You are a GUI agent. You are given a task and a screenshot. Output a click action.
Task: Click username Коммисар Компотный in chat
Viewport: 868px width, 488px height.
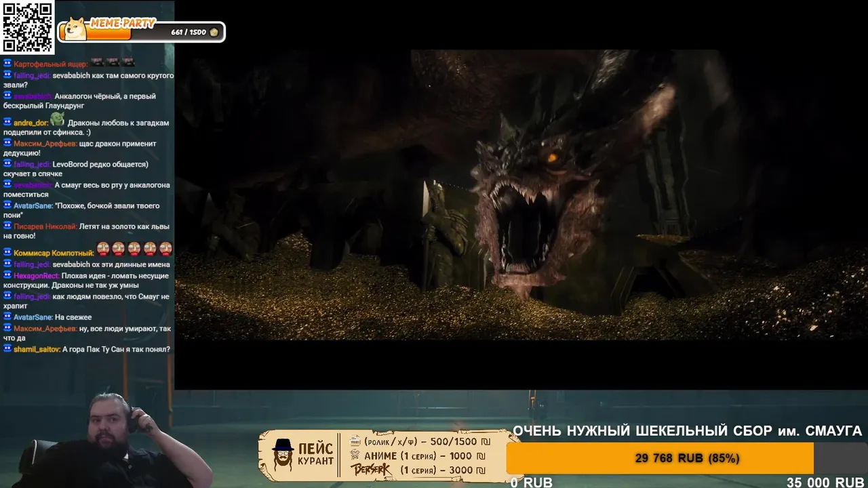point(54,253)
